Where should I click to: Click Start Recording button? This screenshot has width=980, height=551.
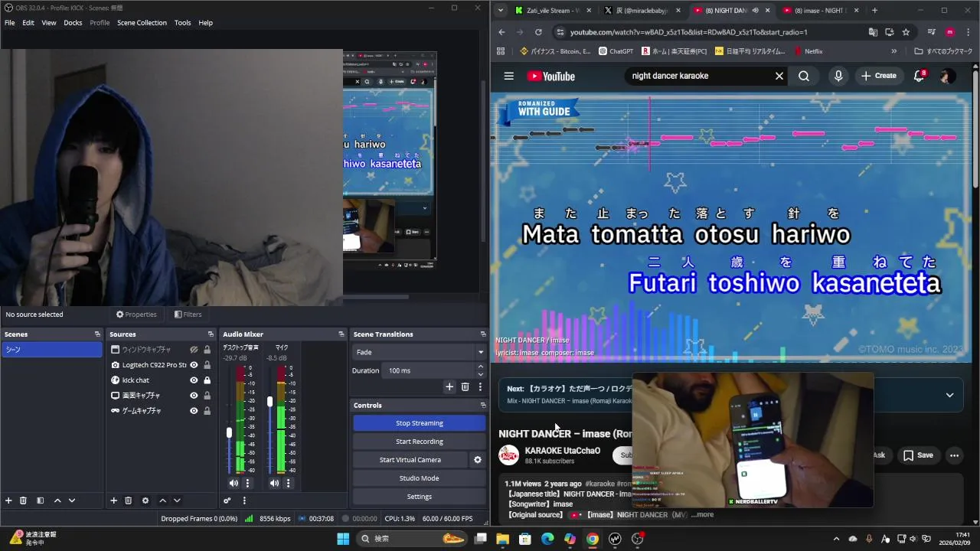click(x=420, y=442)
